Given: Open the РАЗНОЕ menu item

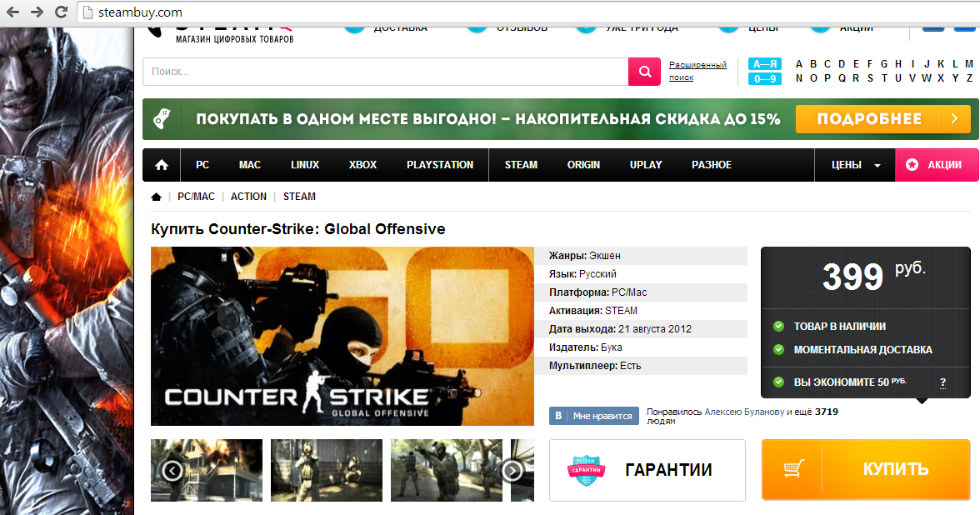Looking at the screenshot, I should 712,165.
